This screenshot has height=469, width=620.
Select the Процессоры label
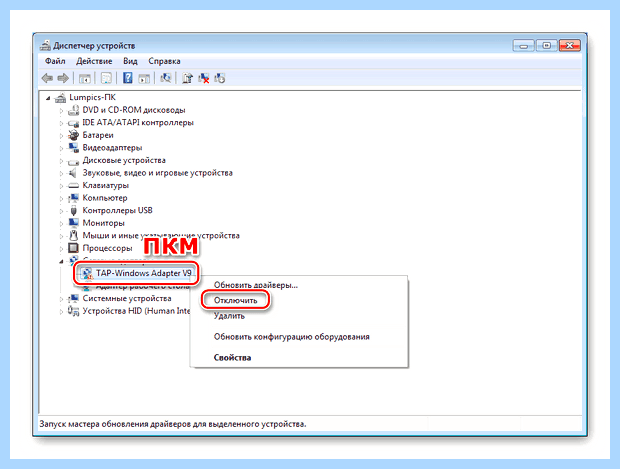[107, 248]
